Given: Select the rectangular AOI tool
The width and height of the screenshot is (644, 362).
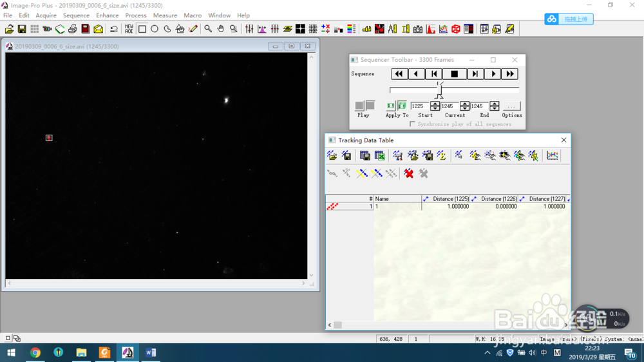Looking at the screenshot, I should 142,29.
